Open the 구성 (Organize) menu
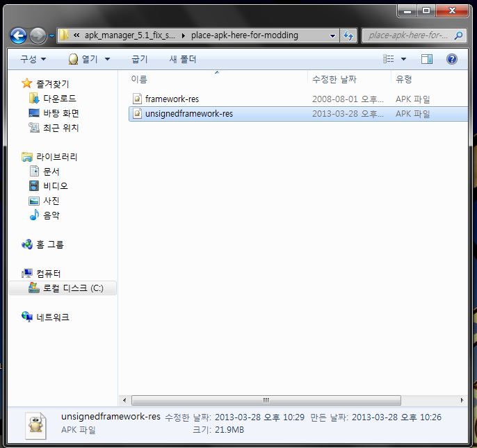The height and width of the screenshot is (448, 477). pyautogui.click(x=33, y=59)
